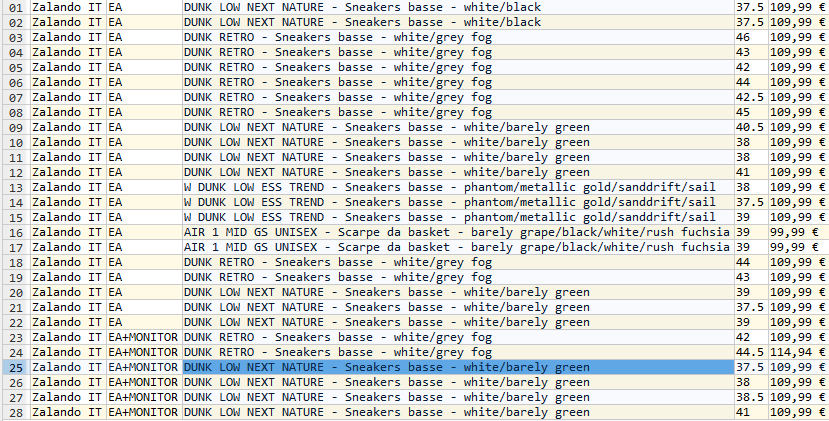Select size 41 in row 12
The width and height of the screenshot is (829, 421).
tap(751, 172)
